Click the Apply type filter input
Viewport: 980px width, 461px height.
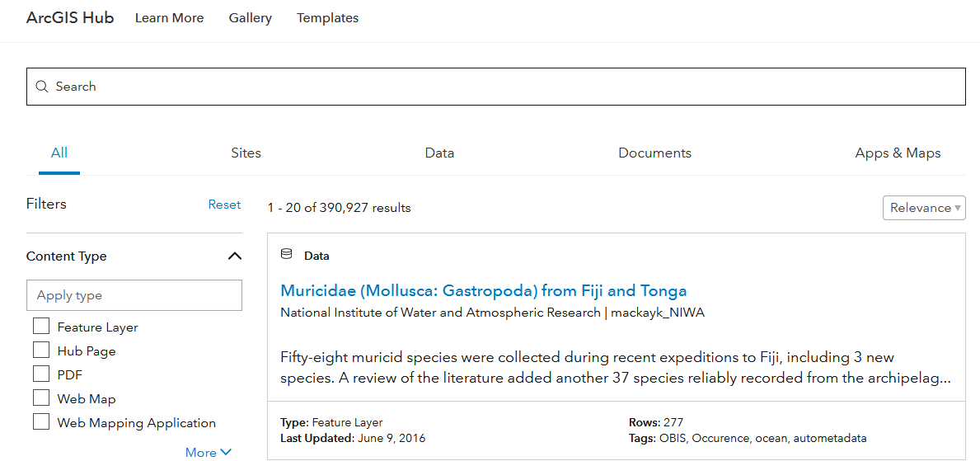pos(134,295)
